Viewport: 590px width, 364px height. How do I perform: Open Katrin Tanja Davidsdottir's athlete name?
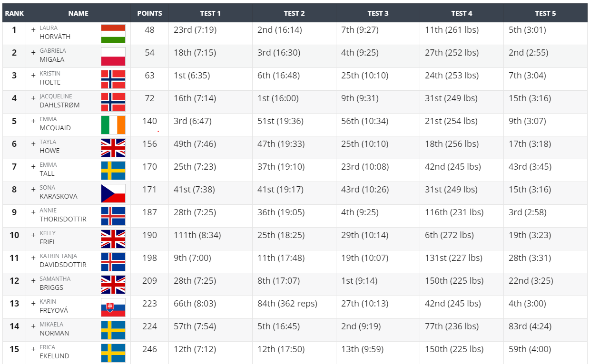click(x=63, y=260)
